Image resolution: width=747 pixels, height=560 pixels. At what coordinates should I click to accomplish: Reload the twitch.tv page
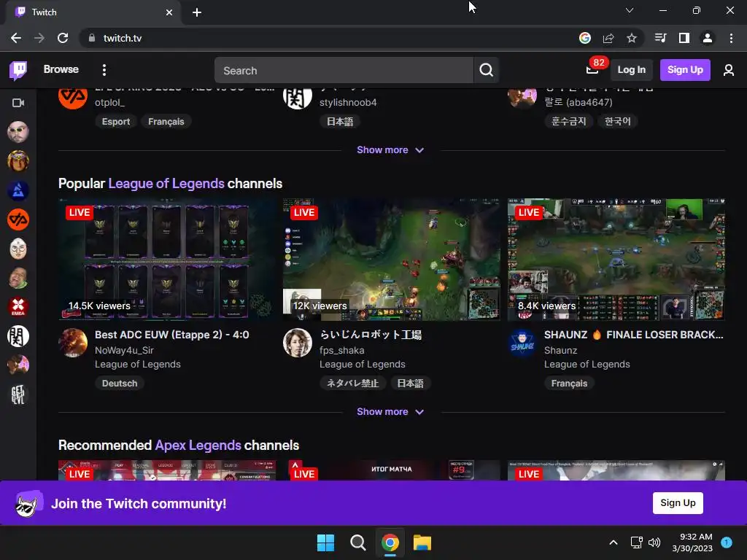pyautogui.click(x=63, y=38)
